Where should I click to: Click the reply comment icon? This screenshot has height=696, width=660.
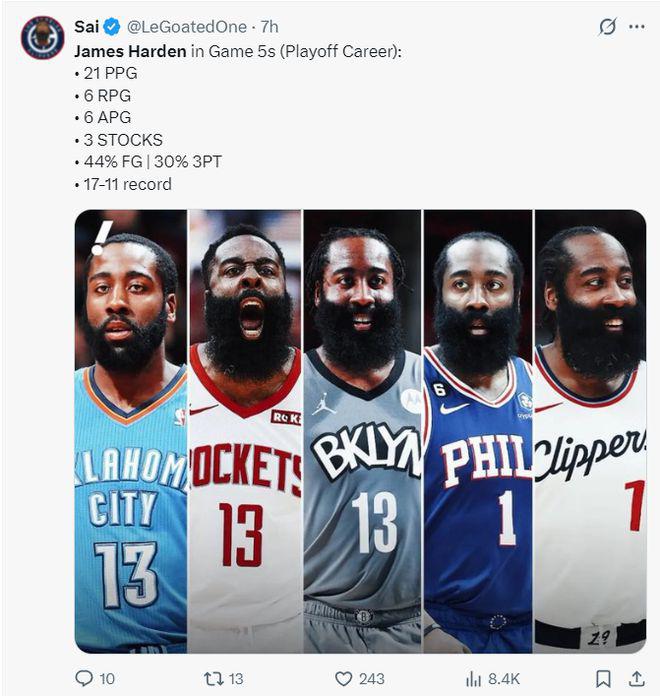(83, 678)
